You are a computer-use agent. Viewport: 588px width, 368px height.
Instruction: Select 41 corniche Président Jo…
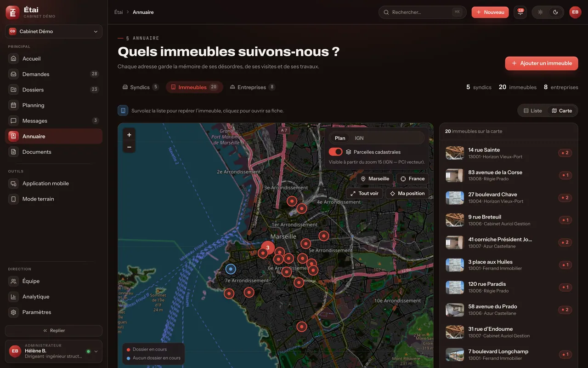click(509, 242)
